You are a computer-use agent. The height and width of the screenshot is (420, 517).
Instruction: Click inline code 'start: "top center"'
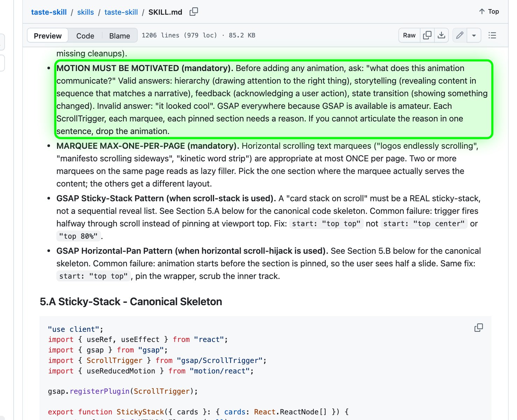point(424,224)
